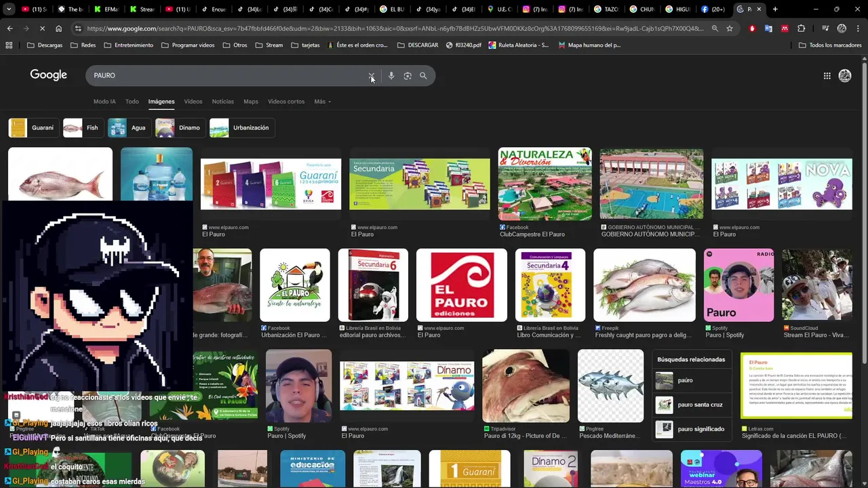Open Descargas bookmark folder

(x=44, y=45)
